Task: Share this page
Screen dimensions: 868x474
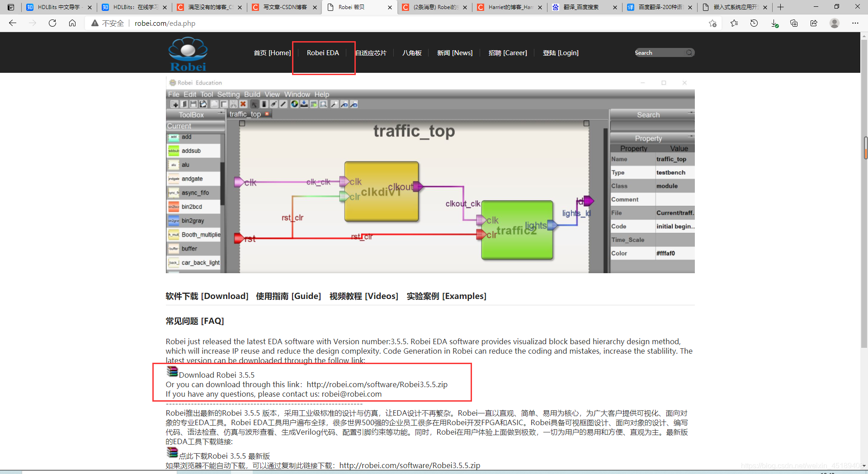Action: [814, 23]
